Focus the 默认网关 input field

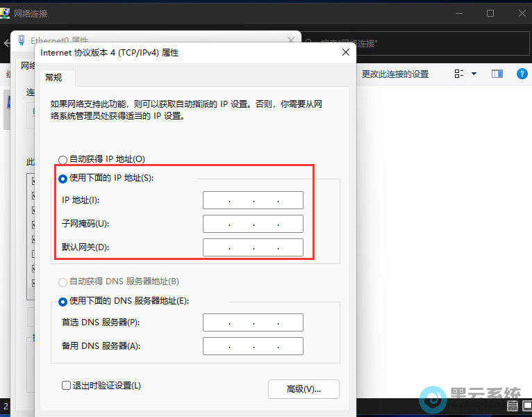[x=253, y=247]
